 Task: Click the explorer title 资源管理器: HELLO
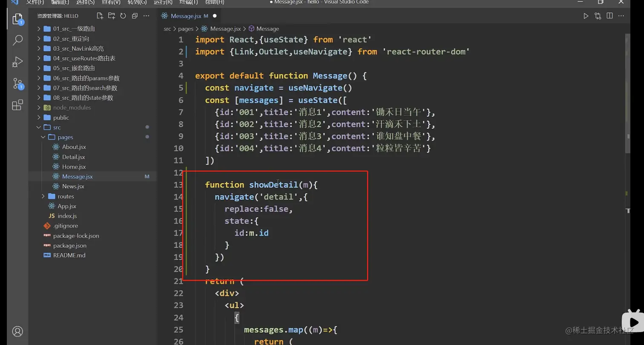(x=58, y=16)
